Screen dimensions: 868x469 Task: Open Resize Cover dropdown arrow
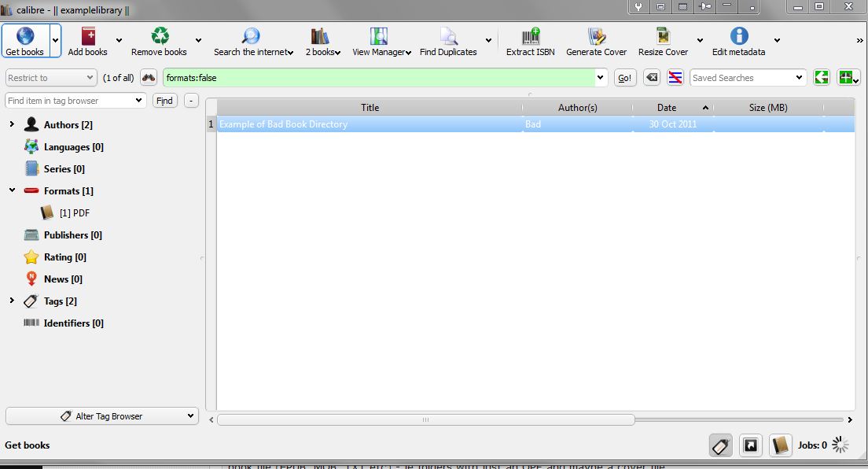pyautogui.click(x=700, y=40)
